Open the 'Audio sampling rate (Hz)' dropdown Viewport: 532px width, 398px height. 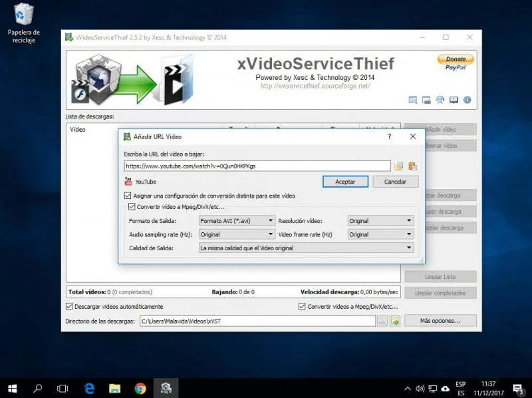(x=237, y=234)
